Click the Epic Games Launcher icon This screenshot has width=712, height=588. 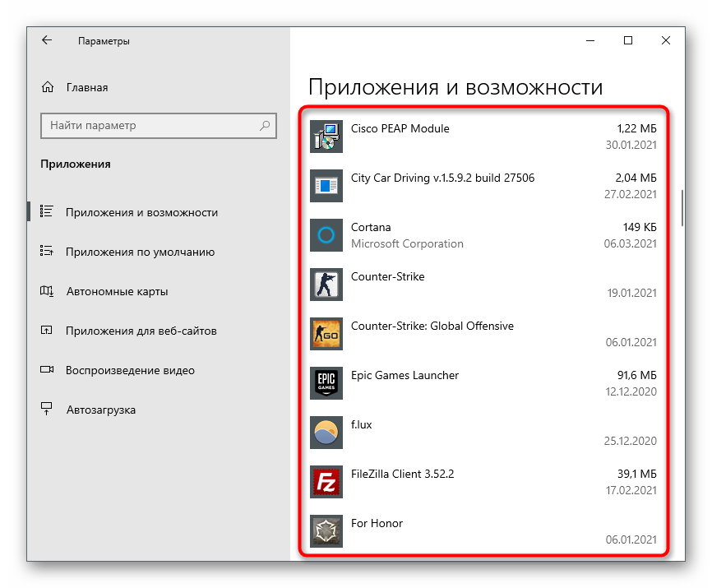[x=326, y=383]
